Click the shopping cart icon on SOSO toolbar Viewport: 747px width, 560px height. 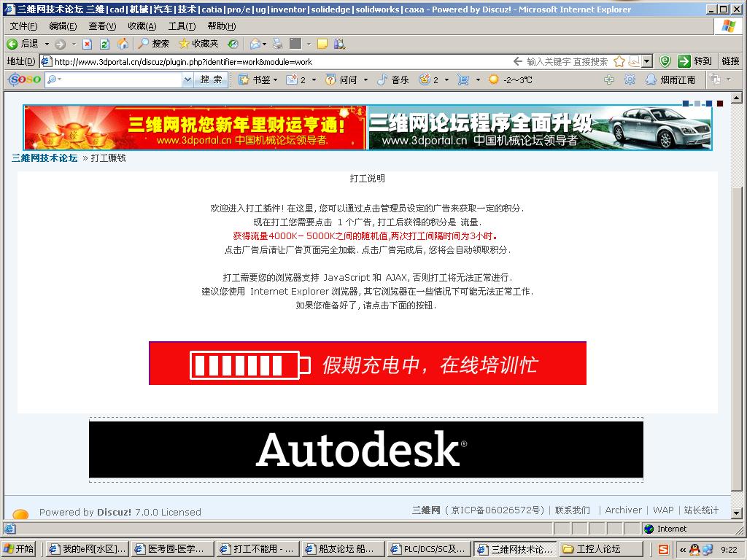point(463,79)
